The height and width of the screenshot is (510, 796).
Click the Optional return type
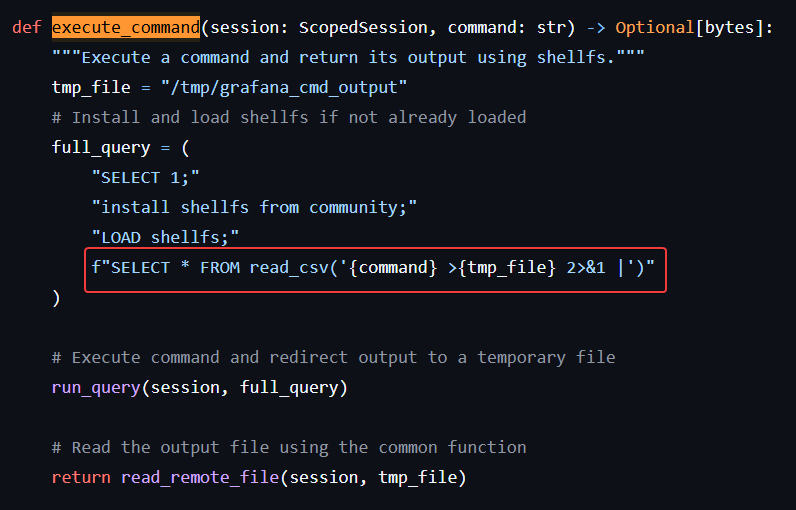pos(654,27)
